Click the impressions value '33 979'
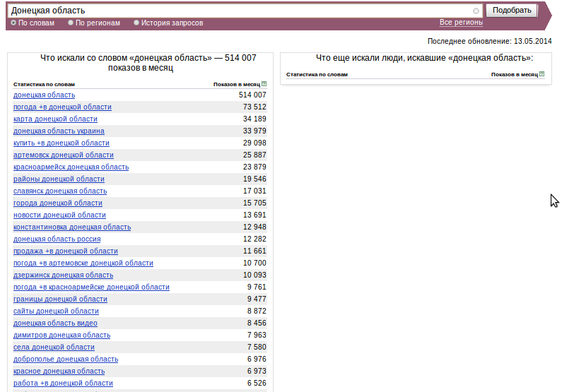This screenshot has width=562, height=392. tap(254, 131)
